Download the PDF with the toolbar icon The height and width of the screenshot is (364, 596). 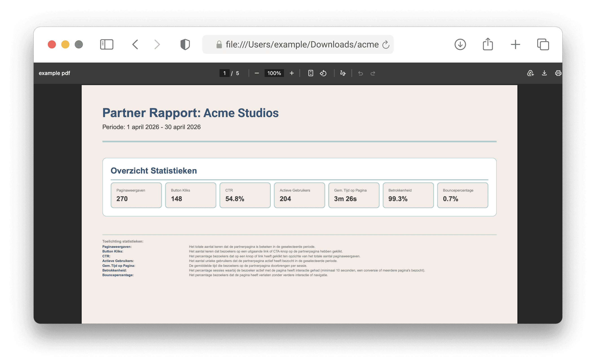(544, 73)
